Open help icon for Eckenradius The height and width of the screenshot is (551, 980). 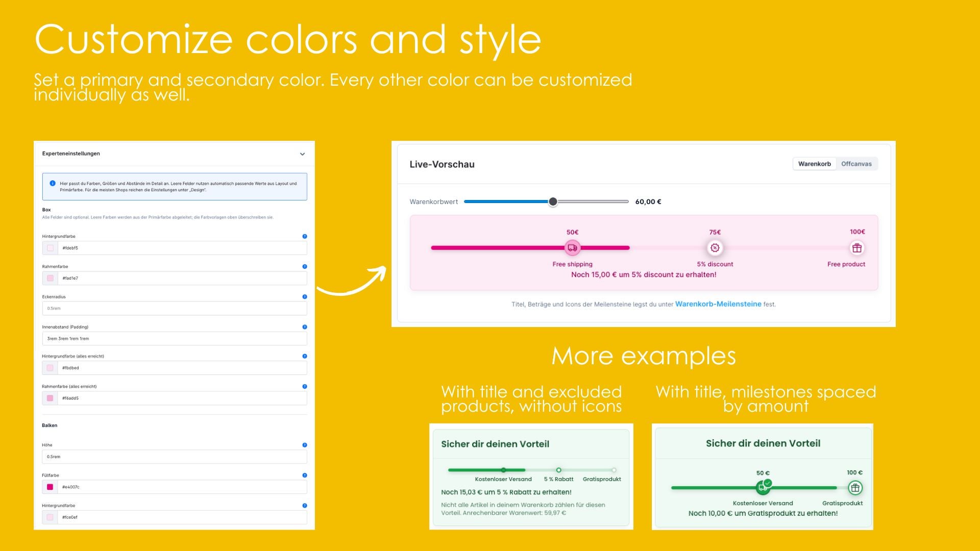click(305, 296)
